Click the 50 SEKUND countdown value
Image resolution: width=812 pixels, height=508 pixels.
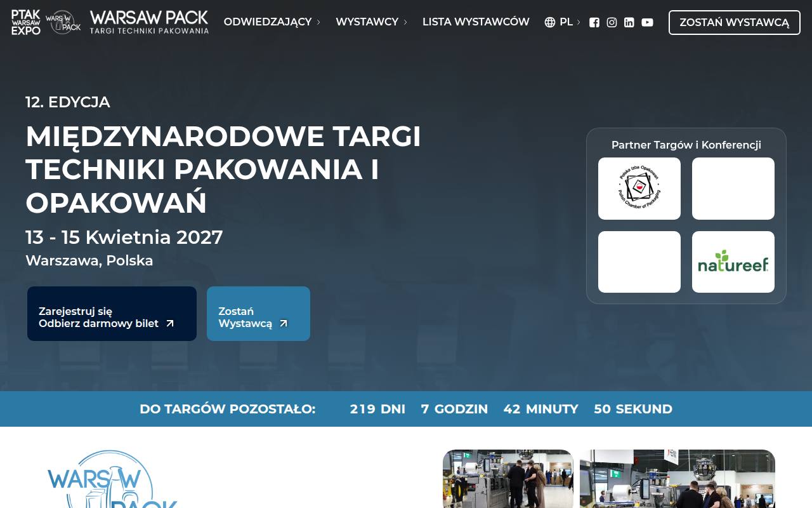pos(633,409)
